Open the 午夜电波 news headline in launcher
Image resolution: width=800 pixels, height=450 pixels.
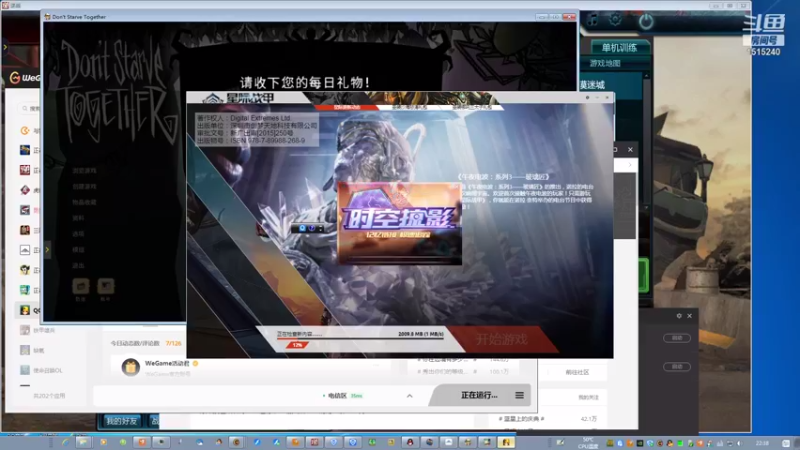click(x=504, y=177)
